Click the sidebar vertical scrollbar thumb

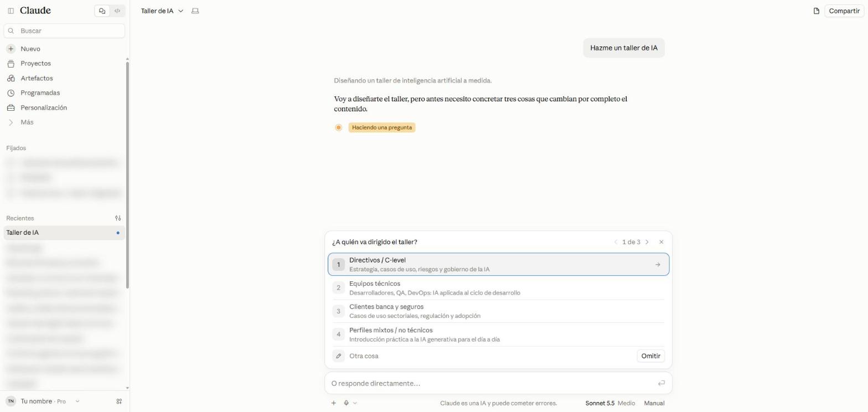coord(127,175)
